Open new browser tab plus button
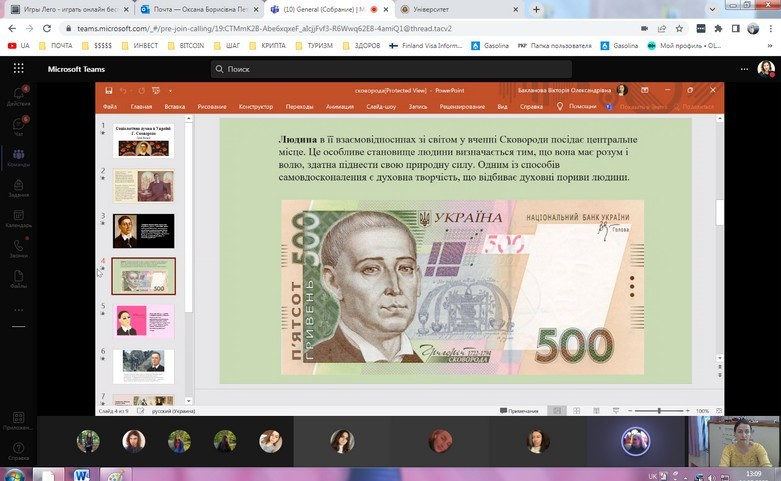The image size is (781, 481). (x=536, y=9)
